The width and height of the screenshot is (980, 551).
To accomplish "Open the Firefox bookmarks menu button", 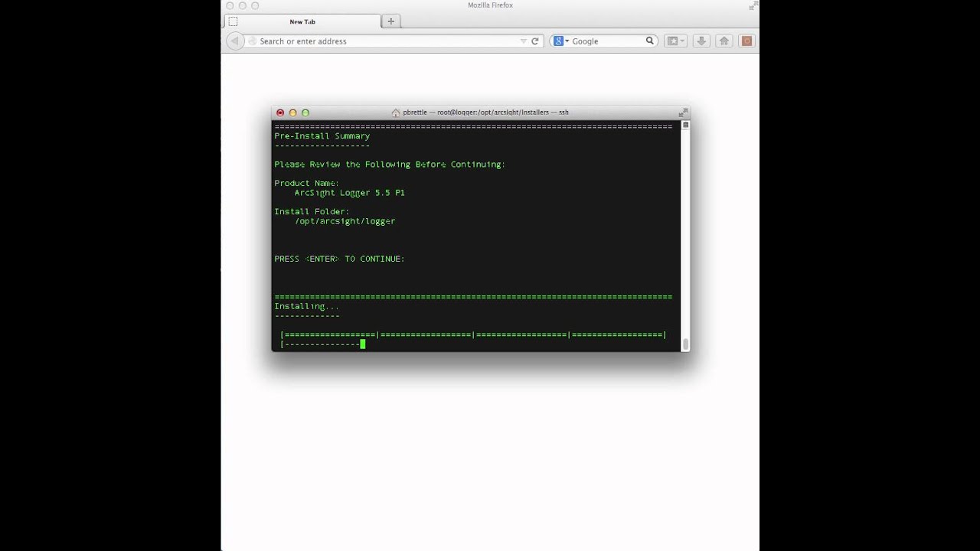I will pyautogui.click(x=675, y=41).
